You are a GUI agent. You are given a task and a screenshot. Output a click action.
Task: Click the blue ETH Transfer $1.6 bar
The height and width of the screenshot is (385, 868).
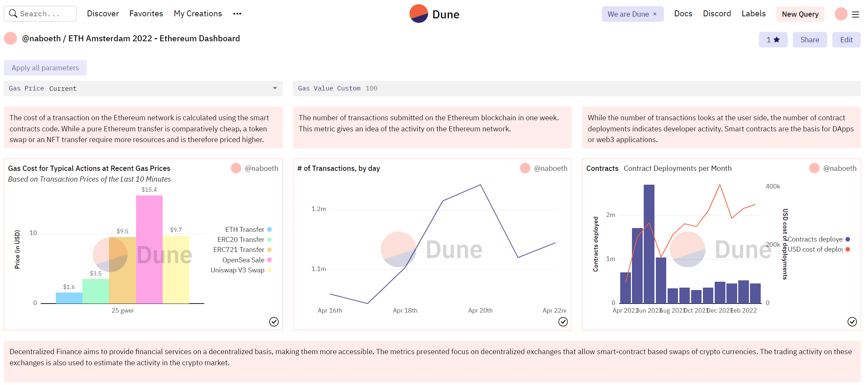(x=69, y=298)
